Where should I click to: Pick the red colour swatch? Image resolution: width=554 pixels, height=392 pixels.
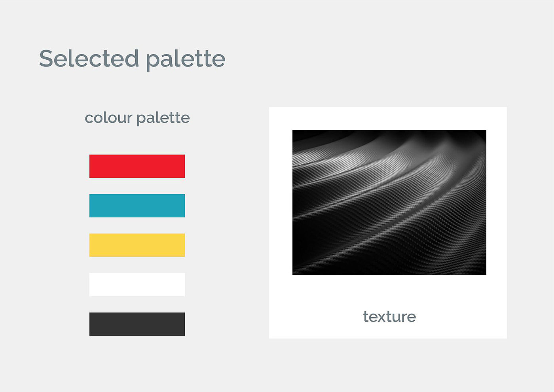point(137,166)
